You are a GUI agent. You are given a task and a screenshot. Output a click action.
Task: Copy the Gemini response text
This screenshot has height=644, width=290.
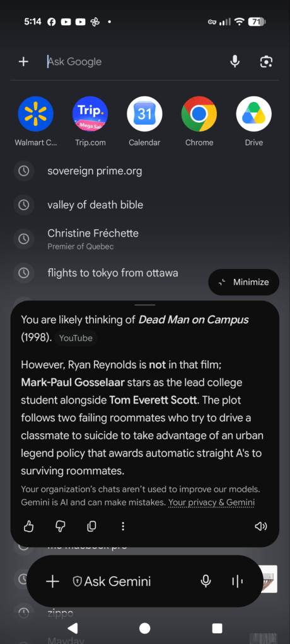point(92,526)
